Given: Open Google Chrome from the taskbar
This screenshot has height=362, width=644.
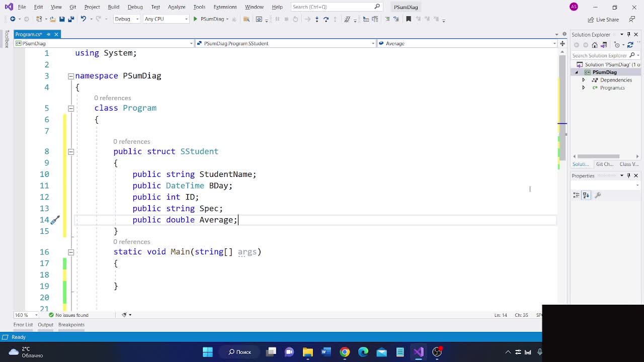Looking at the screenshot, I should pos(345,352).
